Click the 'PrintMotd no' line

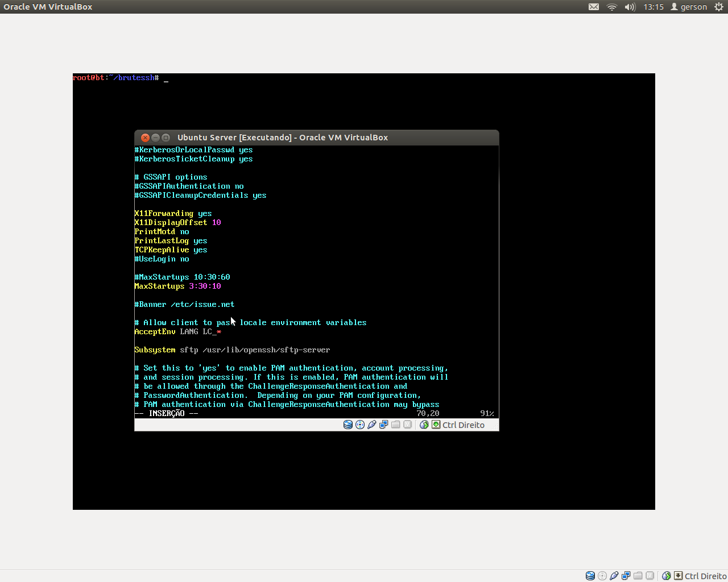[162, 232]
